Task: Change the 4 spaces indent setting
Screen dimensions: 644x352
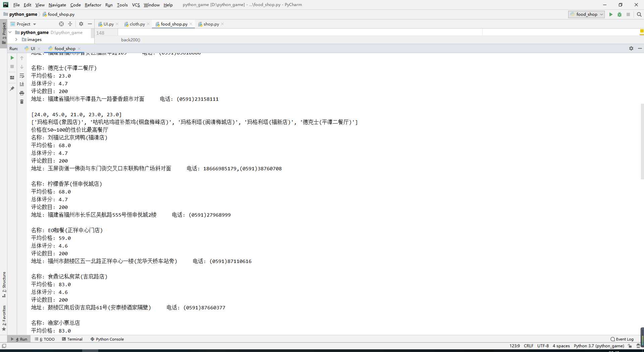Action: tap(561, 346)
